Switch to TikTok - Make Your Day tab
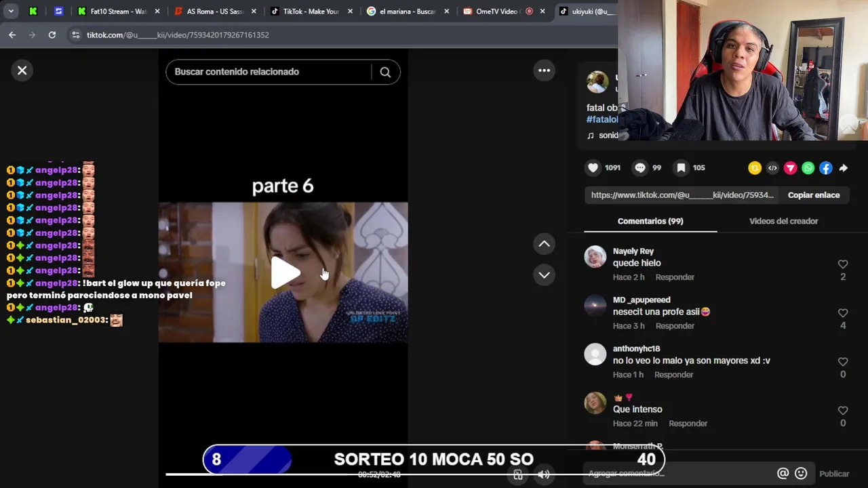 (311, 11)
